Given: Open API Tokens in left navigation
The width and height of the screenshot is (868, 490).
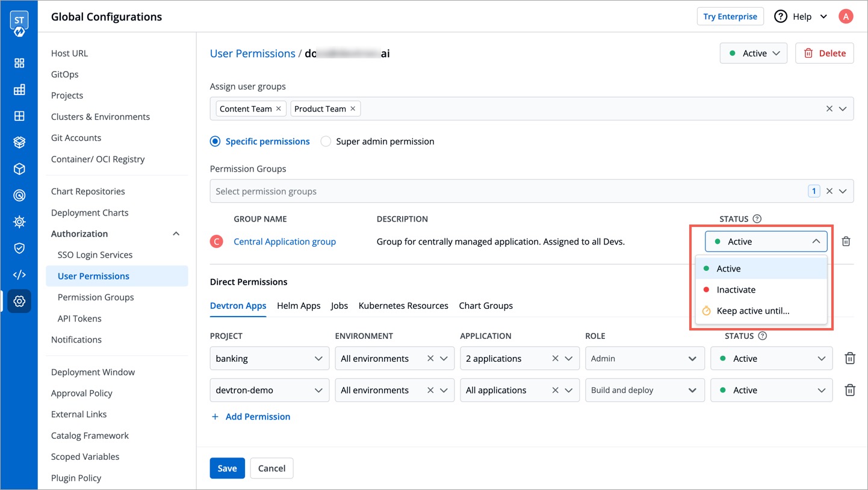Looking at the screenshot, I should (x=79, y=318).
